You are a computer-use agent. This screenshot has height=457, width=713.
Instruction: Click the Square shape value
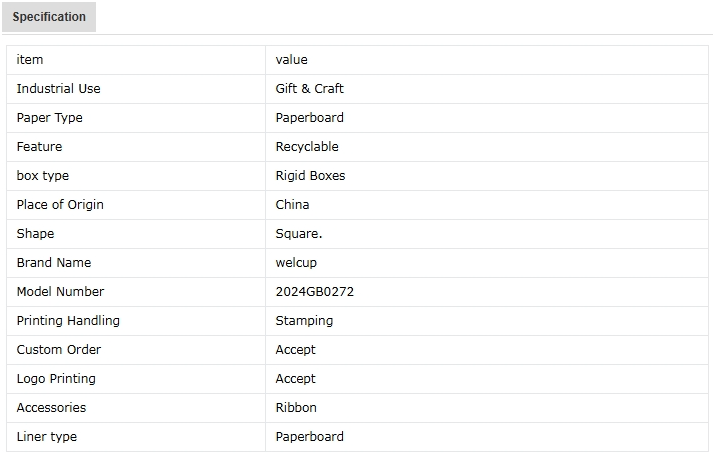(x=299, y=234)
